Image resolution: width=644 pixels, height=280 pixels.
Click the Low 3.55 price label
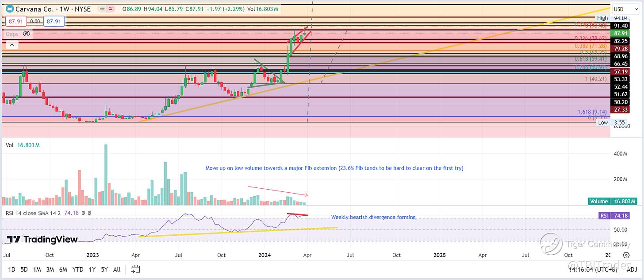611,123
